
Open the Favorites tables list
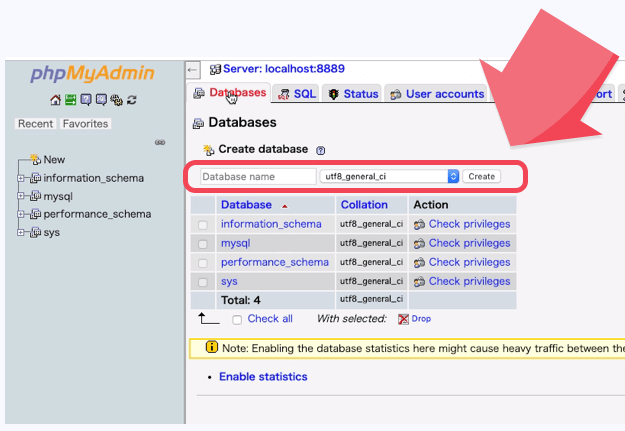[85, 124]
